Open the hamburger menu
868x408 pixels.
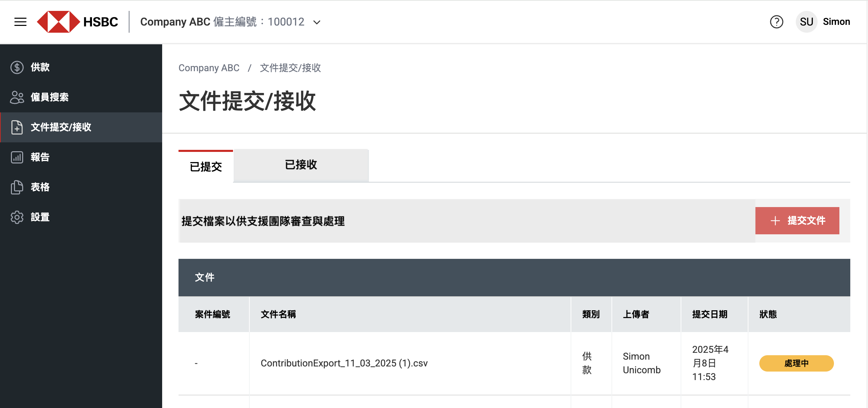[20, 22]
